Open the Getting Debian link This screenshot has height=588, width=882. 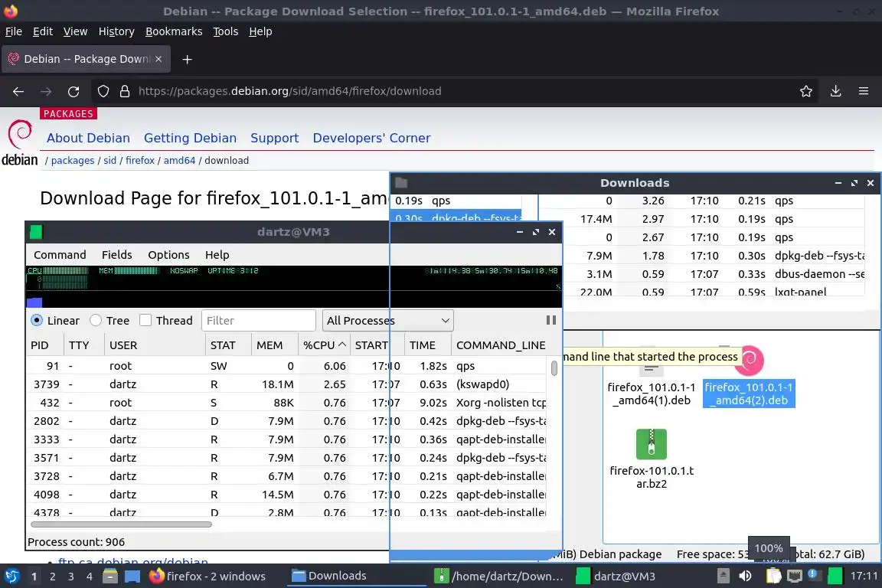190,138
